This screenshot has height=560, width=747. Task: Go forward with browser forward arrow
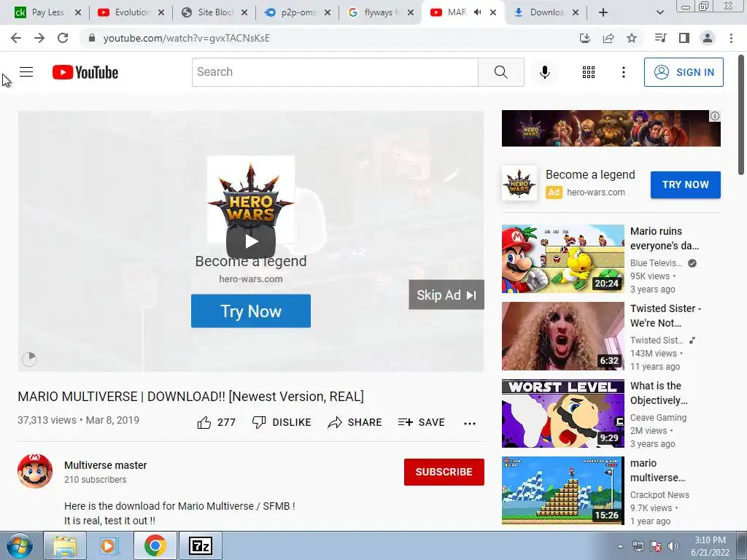pos(39,38)
